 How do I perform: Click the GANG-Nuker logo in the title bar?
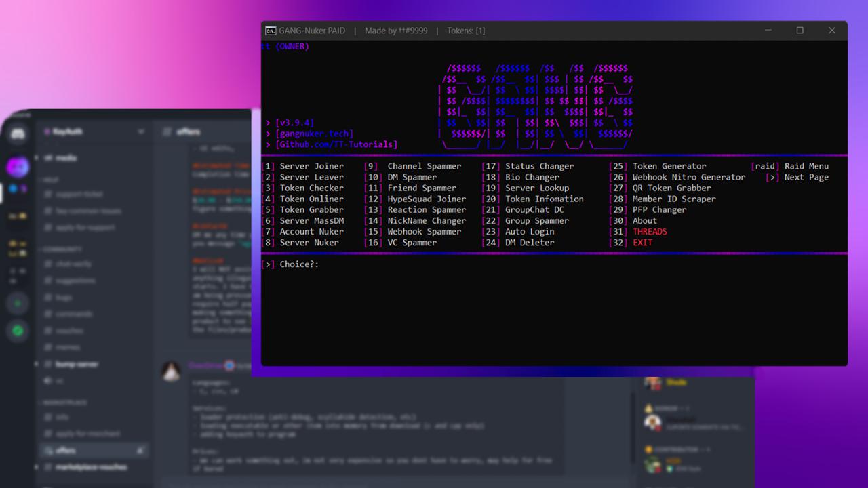coord(271,30)
